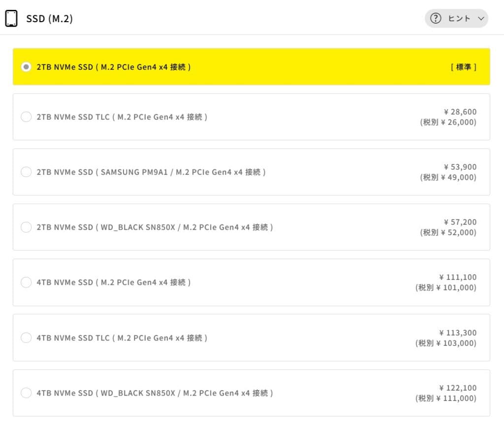The width and height of the screenshot is (504, 433).
Task: Click the 2TB SAMSUNG PM9A1 option label
Action: click(151, 172)
